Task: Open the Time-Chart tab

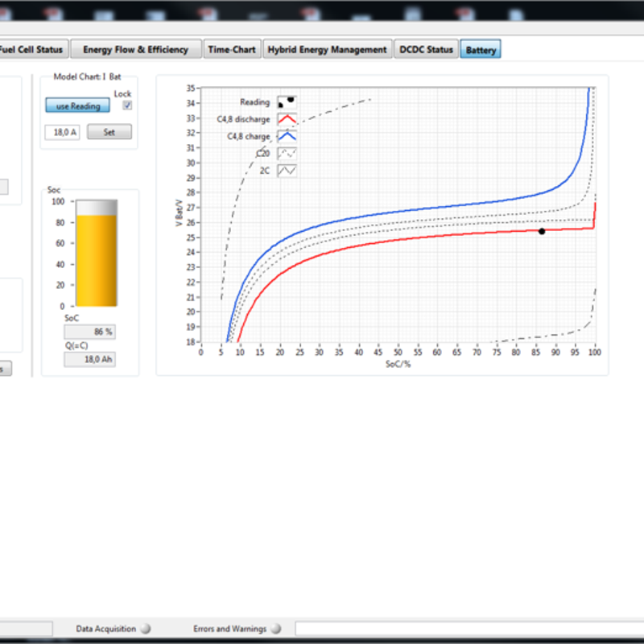Action: pos(231,50)
